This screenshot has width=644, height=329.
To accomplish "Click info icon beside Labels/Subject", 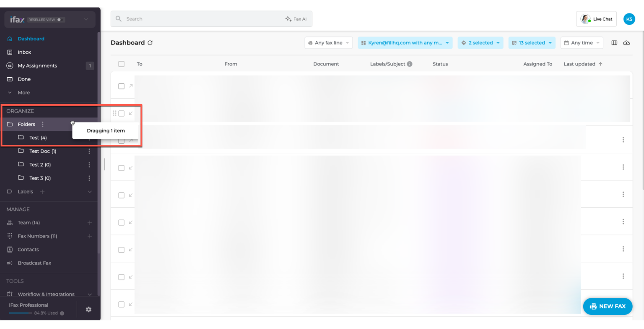I will pyautogui.click(x=410, y=64).
